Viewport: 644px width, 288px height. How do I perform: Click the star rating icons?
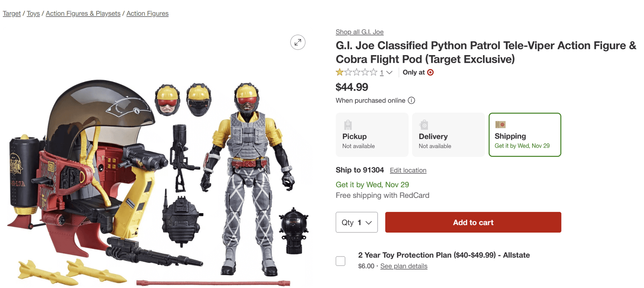tap(357, 72)
